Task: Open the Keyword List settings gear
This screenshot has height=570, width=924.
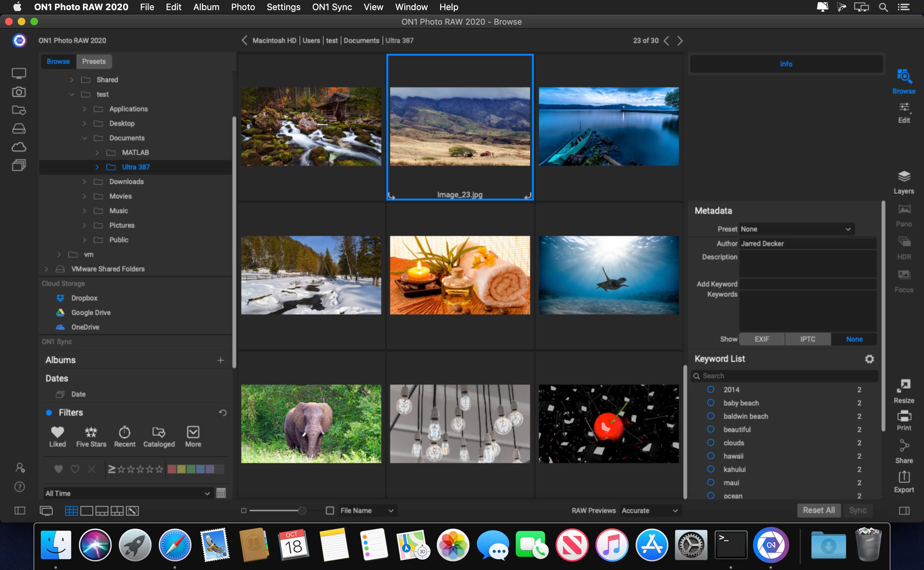Action: pos(870,359)
